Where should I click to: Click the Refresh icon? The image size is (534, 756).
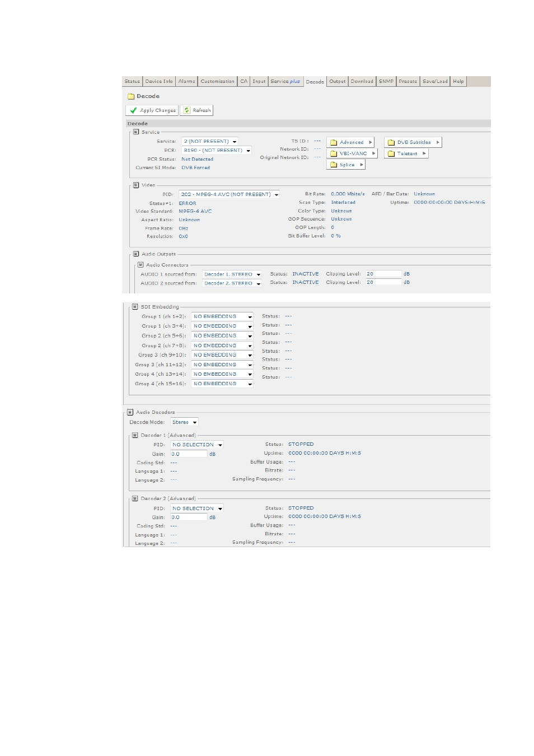(x=187, y=110)
